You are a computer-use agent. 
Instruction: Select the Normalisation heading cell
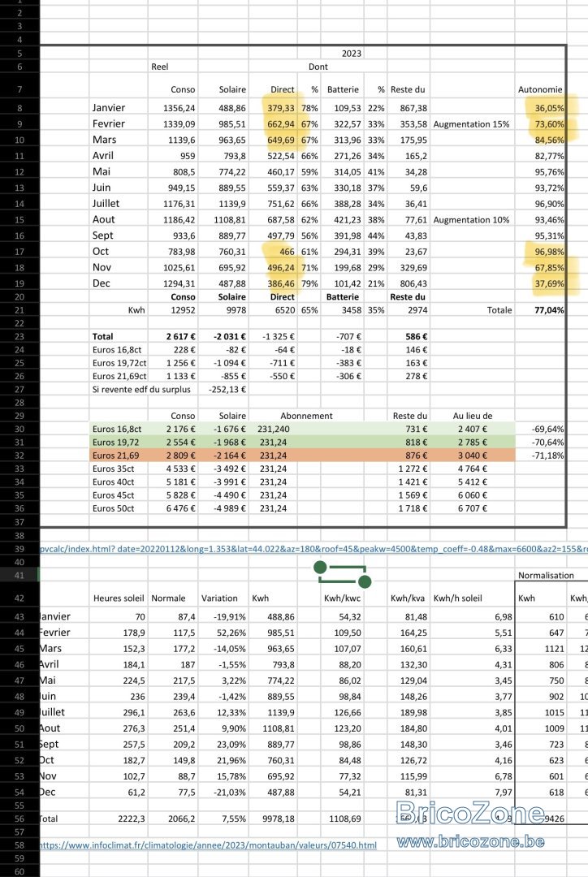pyautogui.click(x=546, y=575)
